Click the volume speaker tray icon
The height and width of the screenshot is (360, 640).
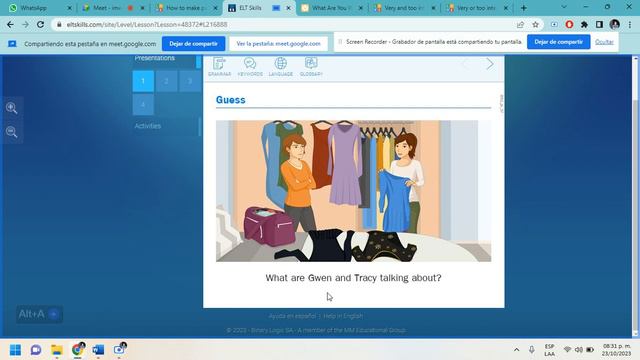(579, 350)
